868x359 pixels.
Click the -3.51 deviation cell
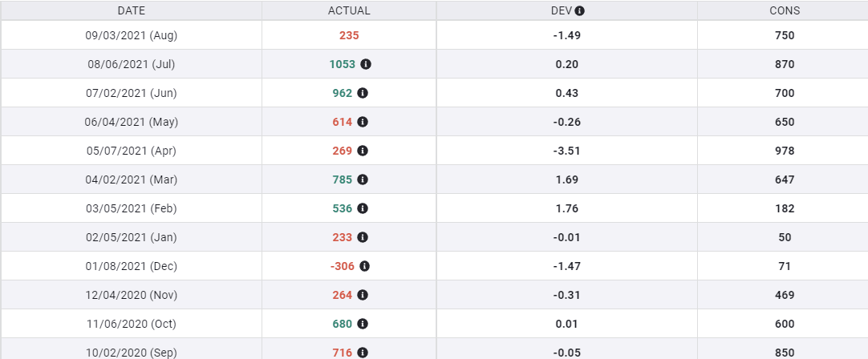(x=567, y=151)
